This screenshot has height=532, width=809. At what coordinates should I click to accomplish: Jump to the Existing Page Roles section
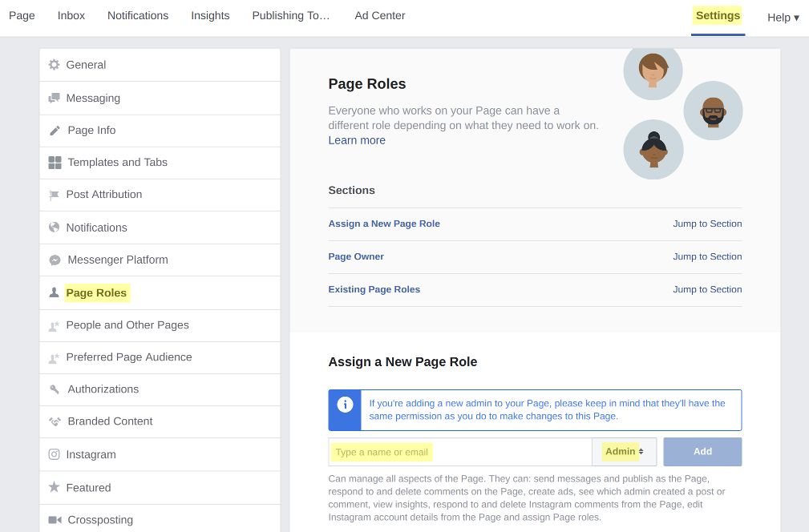(x=707, y=289)
